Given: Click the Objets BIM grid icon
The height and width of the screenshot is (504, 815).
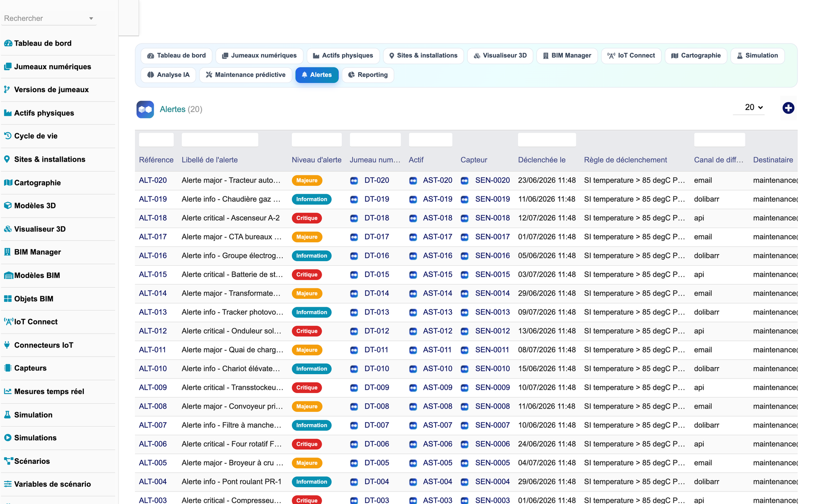Looking at the screenshot, I should click(8, 299).
